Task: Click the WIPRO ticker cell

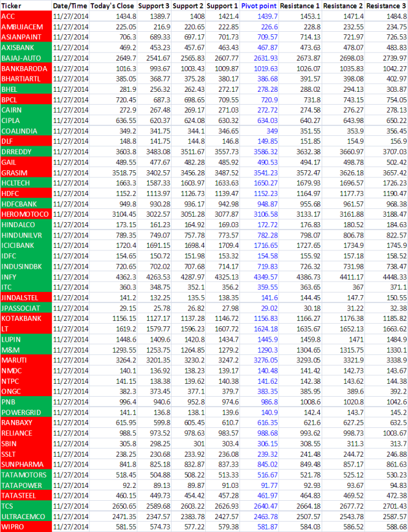Action: point(26,527)
